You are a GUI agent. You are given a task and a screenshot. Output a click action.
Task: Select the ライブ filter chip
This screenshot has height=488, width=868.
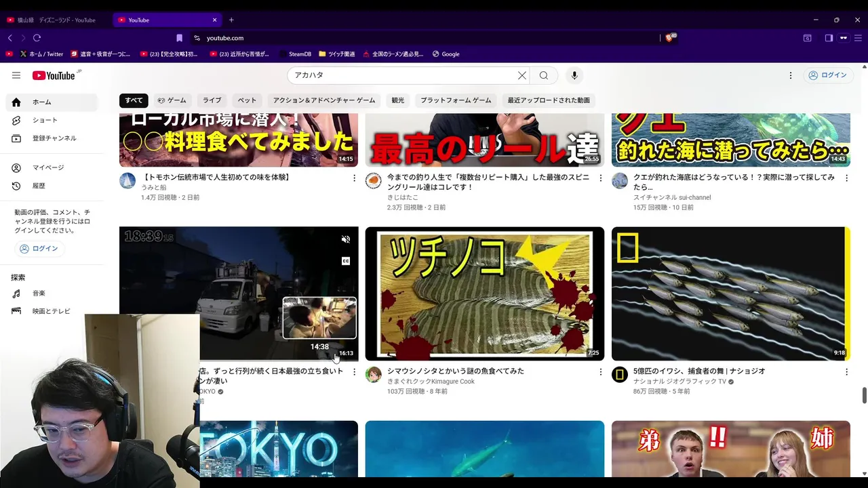[x=212, y=100]
